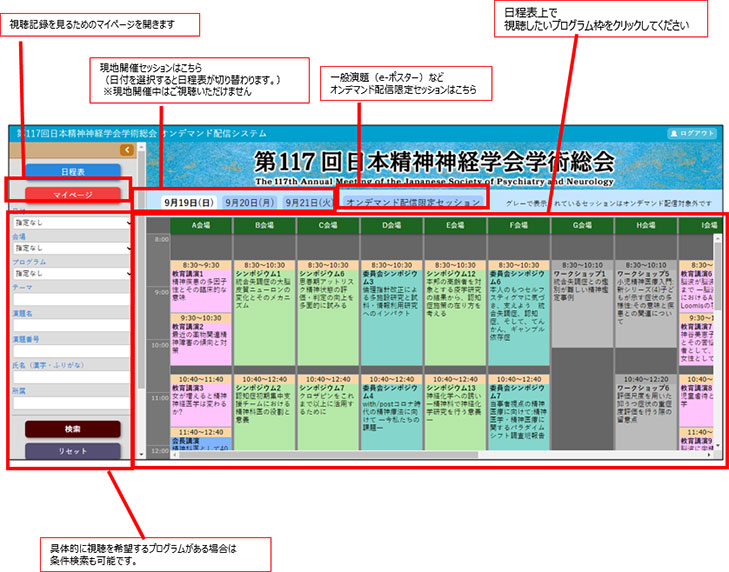Open the シンポジウム2 session block
The width and height of the screenshot is (729, 572).
265,412
